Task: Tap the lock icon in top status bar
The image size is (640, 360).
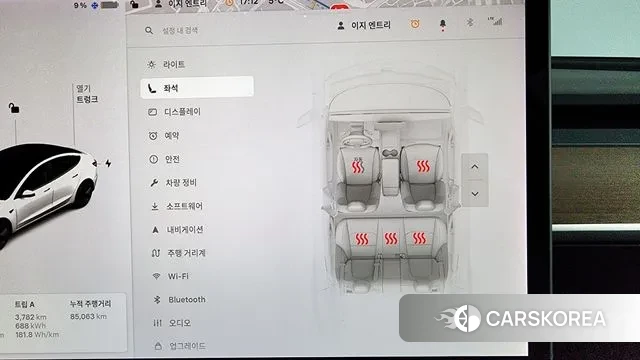Action: tap(134, 4)
